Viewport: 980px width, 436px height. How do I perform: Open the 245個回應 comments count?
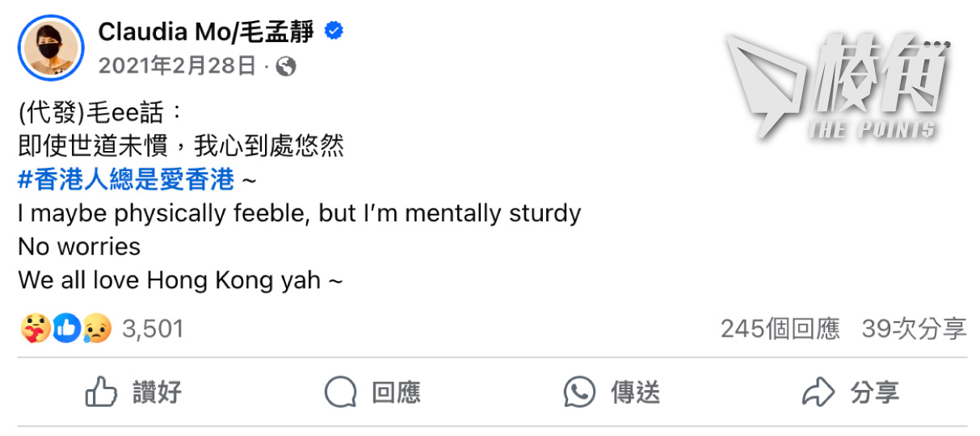[x=780, y=329]
